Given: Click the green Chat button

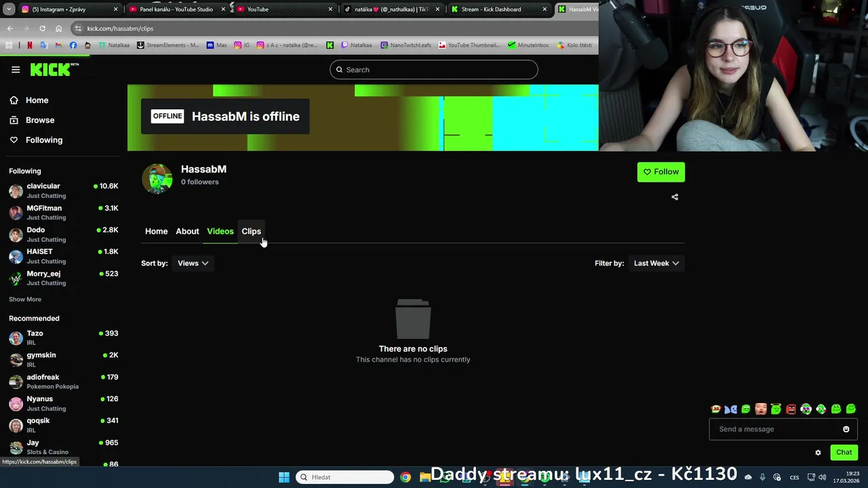Looking at the screenshot, I should click(844, 452).
